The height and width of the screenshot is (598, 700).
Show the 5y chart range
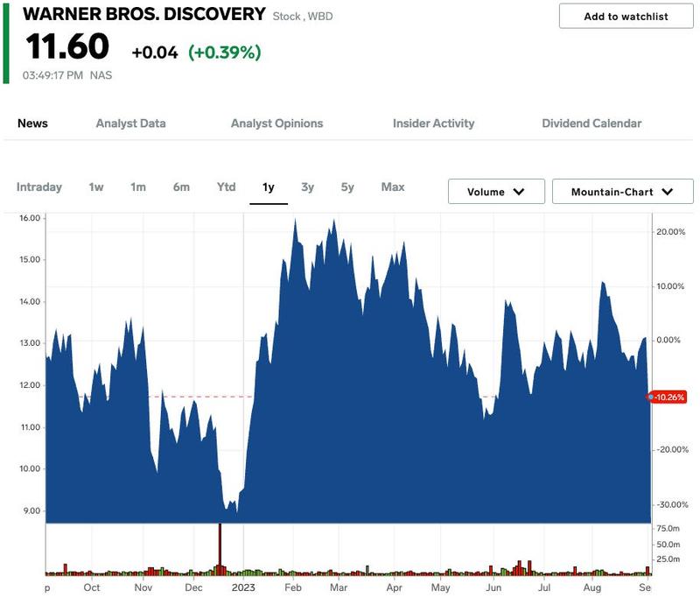pyautogui.click(x=347, y=187)
